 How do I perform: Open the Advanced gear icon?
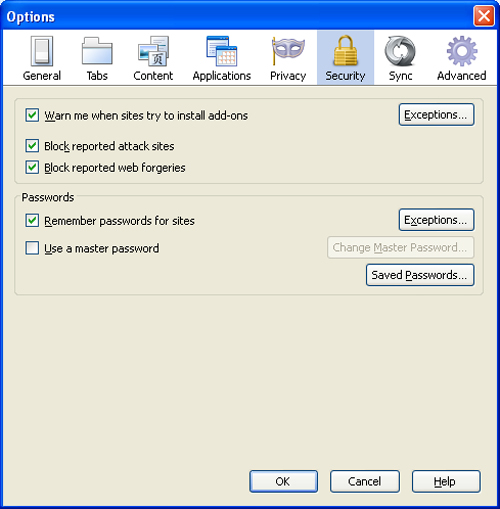[462, 51]
